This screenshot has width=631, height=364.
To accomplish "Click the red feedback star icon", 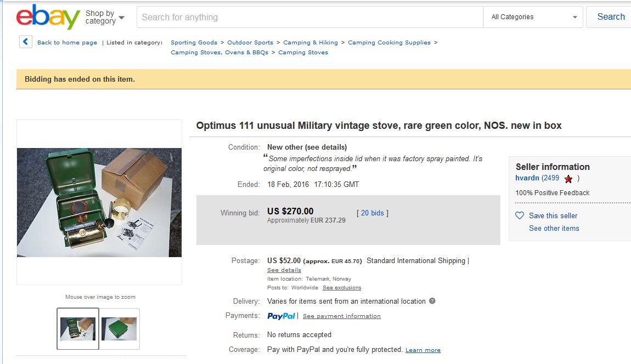I will pyautogui.click(x=568, y=179).
